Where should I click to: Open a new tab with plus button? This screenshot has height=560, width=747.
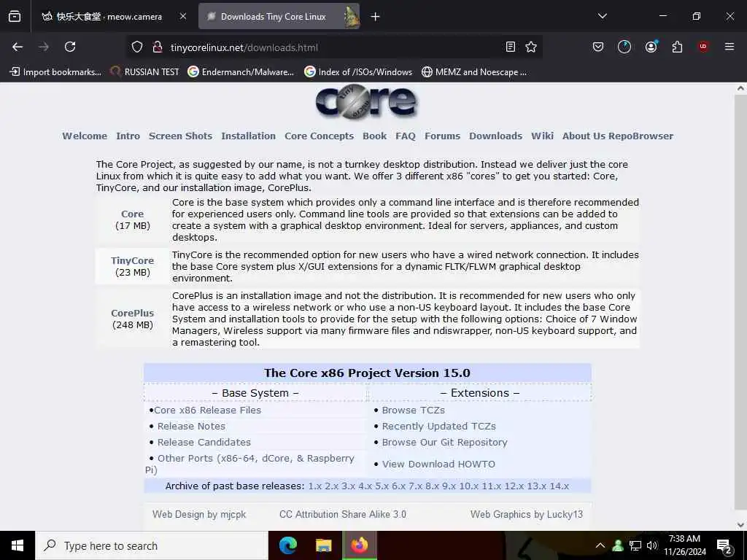point(376,17)
